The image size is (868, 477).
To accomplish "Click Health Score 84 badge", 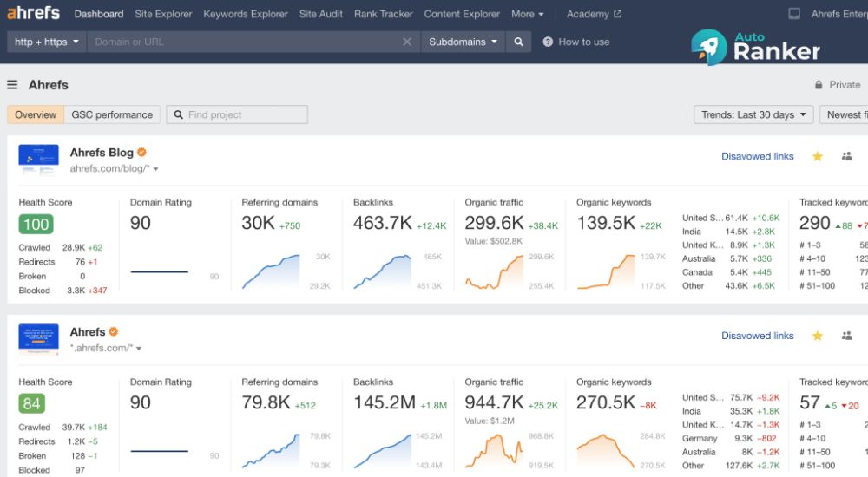I will [x=31, y=403].
